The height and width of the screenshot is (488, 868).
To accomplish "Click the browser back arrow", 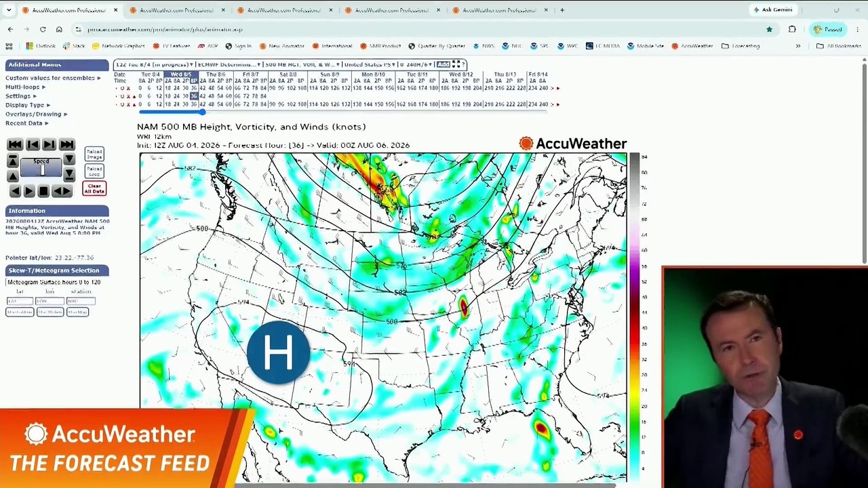I will tap(10, 29).
